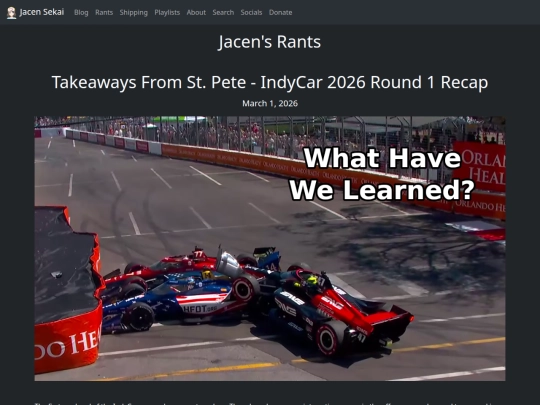Select Playlists in the navbar
540x405 pixels.
tap(167, 12)
